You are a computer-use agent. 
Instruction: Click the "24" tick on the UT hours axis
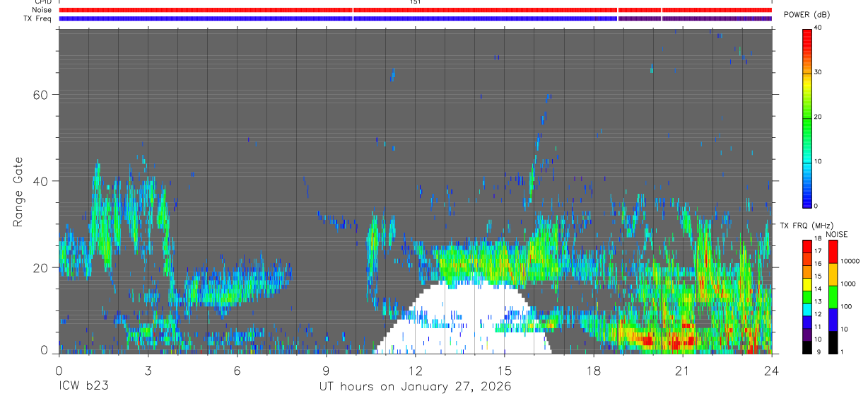(x=772, y=370)
